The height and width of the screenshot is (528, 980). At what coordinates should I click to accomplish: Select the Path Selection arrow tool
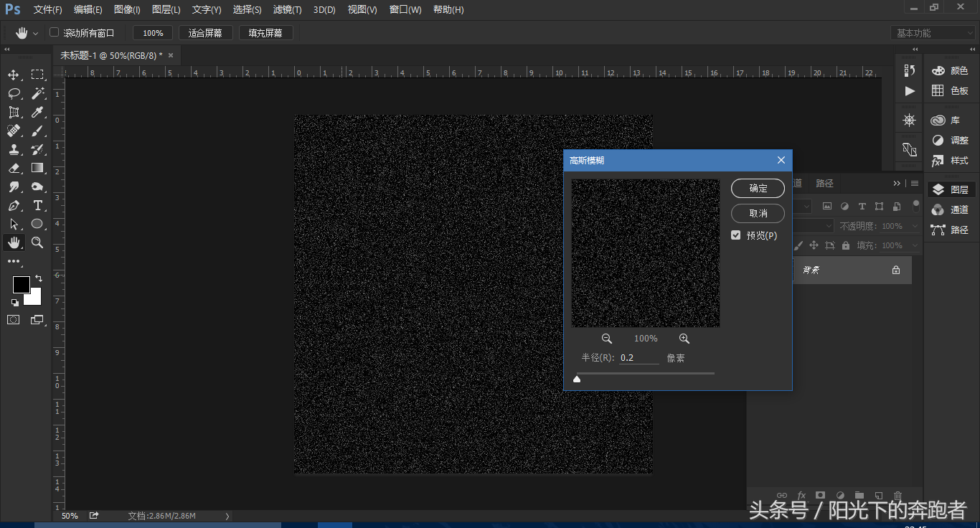click(x=14, y=224)
